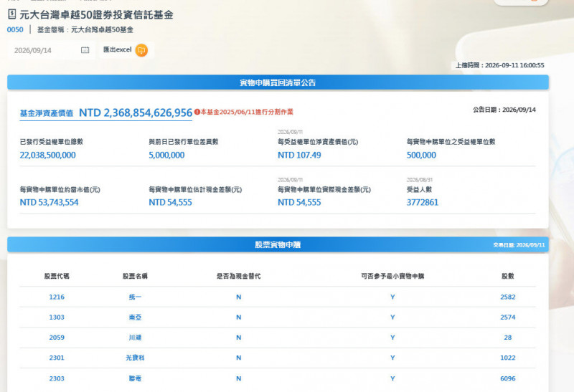Viewport: 574px width, 392px height.
Task: Click share count 2574
Action: click(x=508, y=317)
